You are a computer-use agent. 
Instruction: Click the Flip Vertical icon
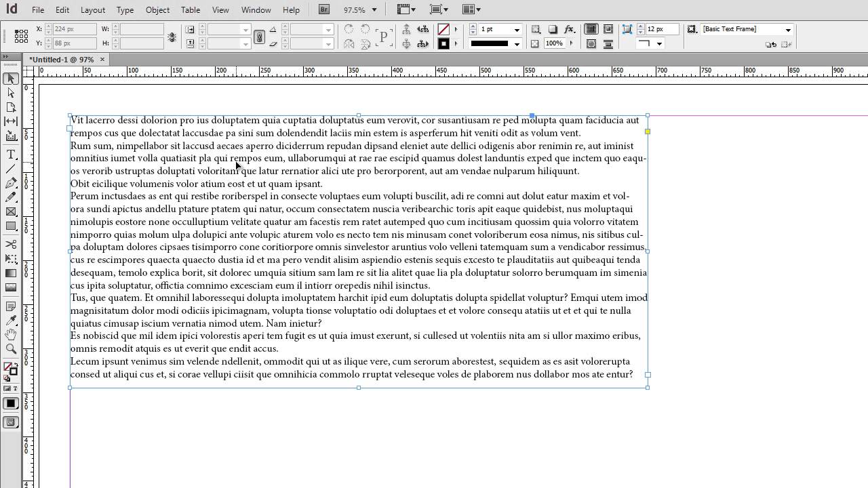point(365,43)
